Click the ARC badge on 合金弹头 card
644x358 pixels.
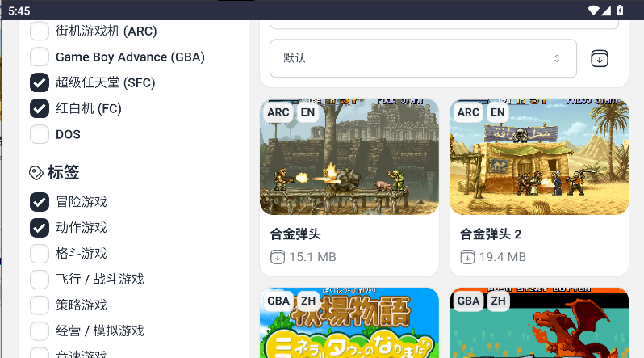point(278,112)
